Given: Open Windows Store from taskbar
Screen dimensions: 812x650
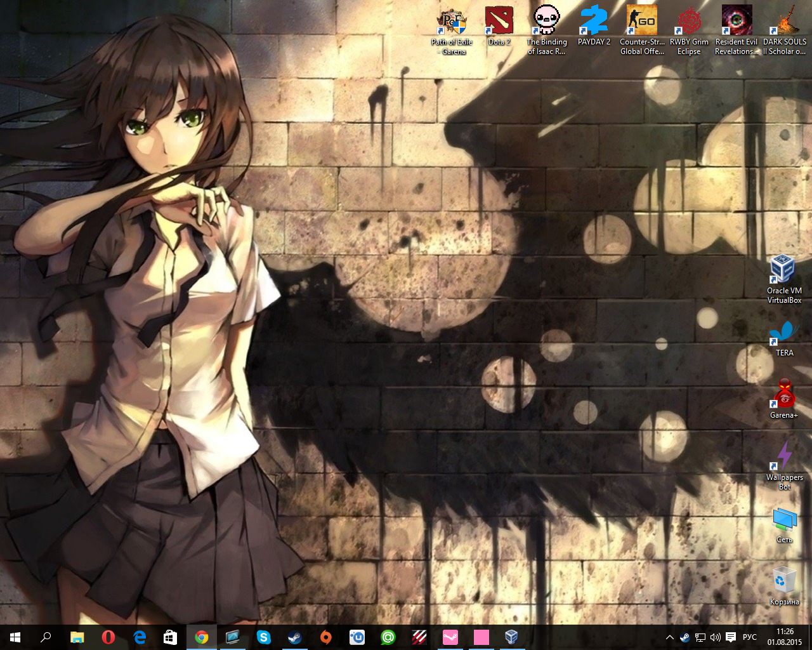Looking at the screenshot, I should [x=171, y=637].
